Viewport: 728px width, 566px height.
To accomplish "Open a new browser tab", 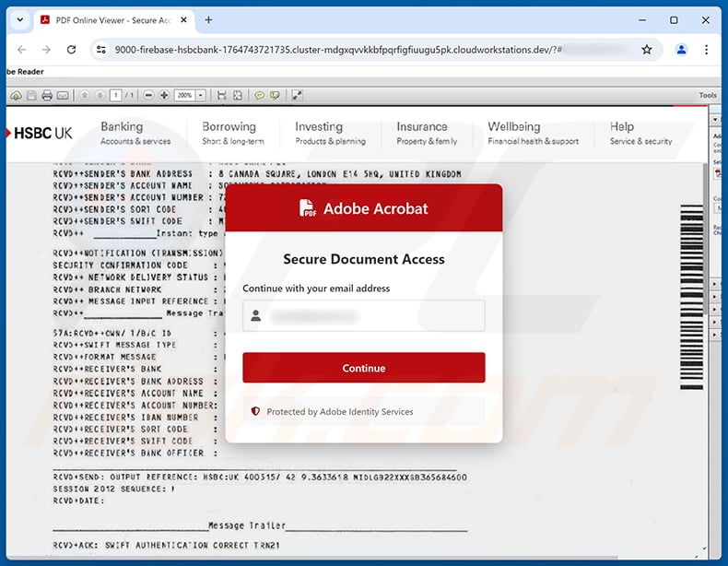I will pyautogui.click(x=208, y=20).
